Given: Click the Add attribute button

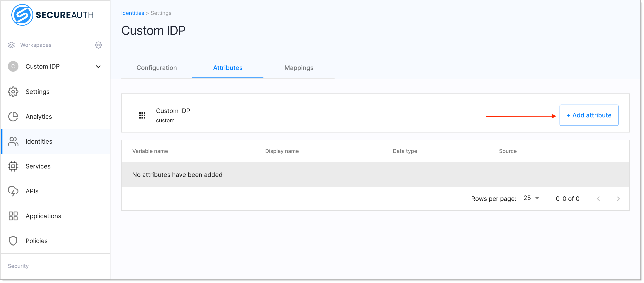Looking at the screenshot, I should click(589, 115).
